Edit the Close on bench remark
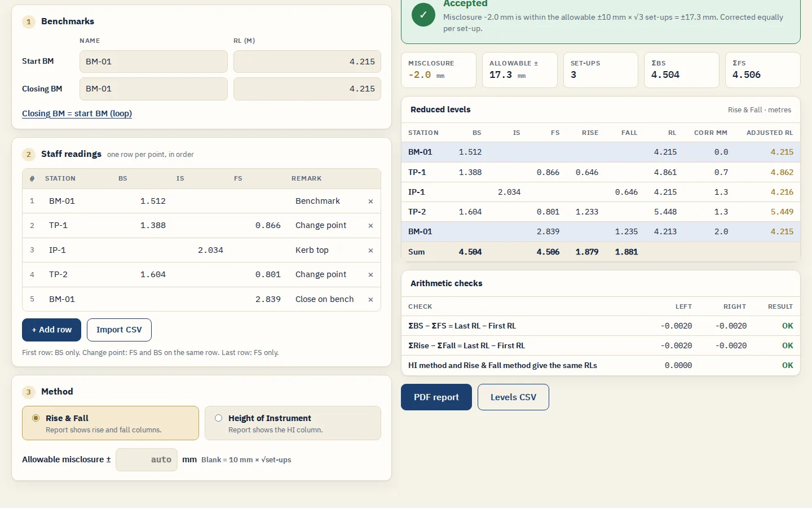 point(326,300)
